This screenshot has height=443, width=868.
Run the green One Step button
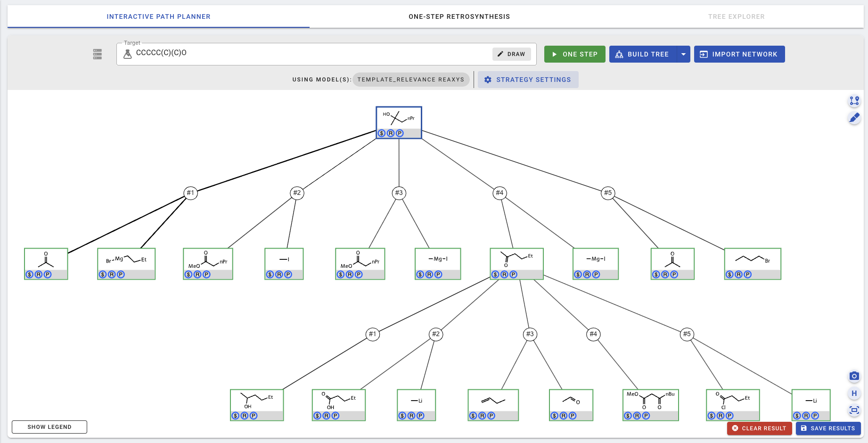click(574, 54)
